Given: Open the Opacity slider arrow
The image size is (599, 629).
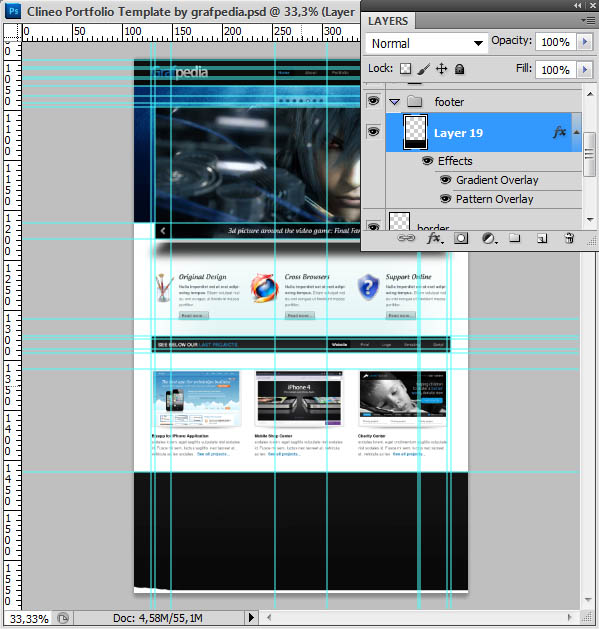Looking at the screenshot, I should [585, 41].
